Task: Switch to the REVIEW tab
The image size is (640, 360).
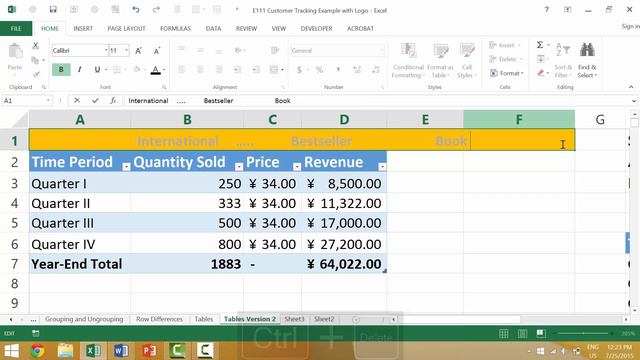Action: click(247, 29)
